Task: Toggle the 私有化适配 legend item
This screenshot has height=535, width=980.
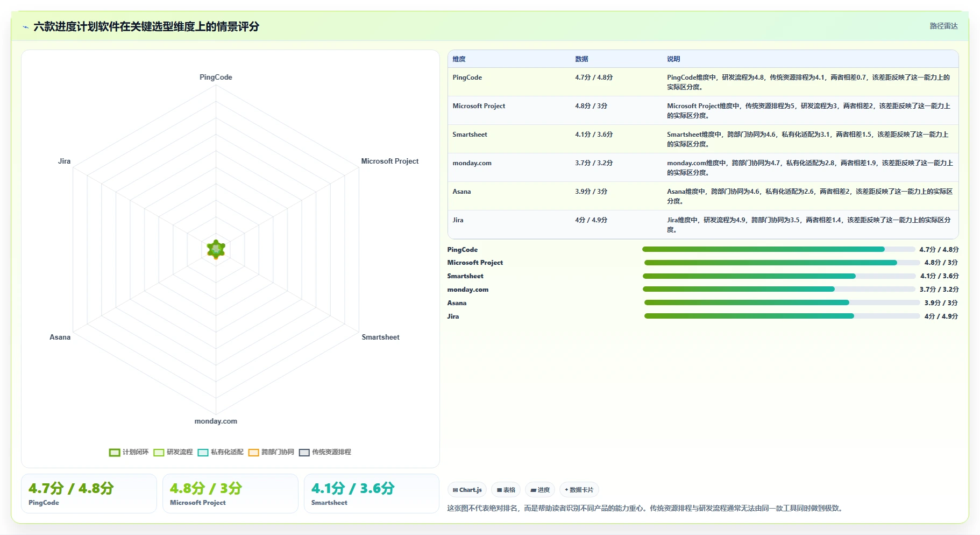Action: [221, 452]
